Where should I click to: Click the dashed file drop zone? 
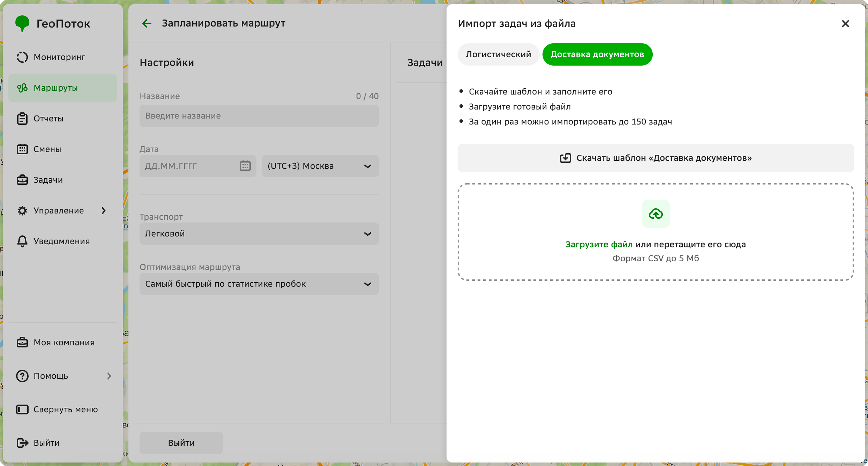pos(656,232)
